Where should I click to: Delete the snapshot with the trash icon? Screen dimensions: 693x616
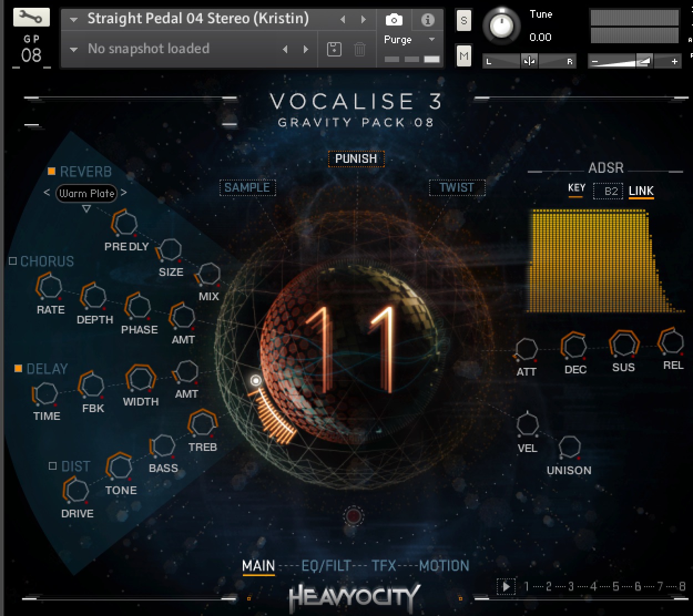pos(359,49)
